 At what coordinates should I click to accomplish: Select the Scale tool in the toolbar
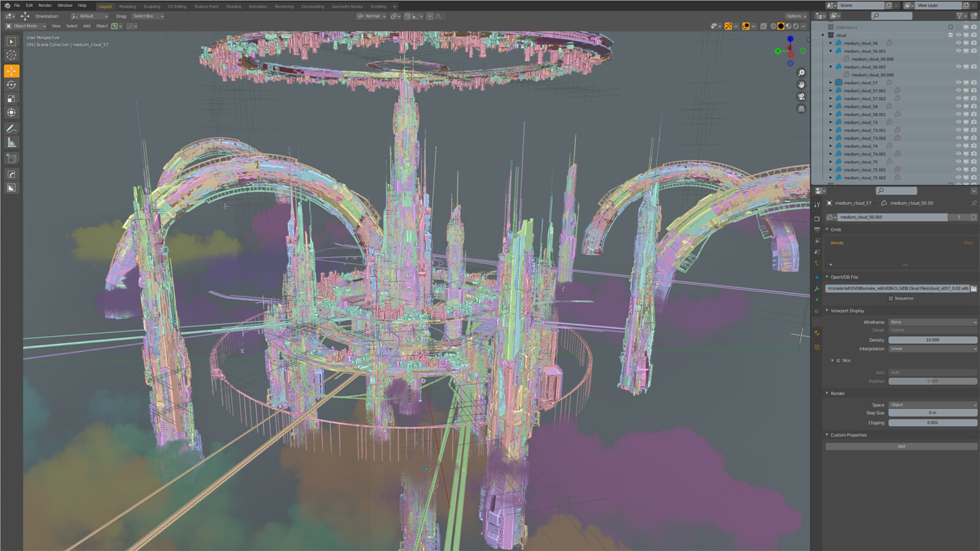click(12, 99)
